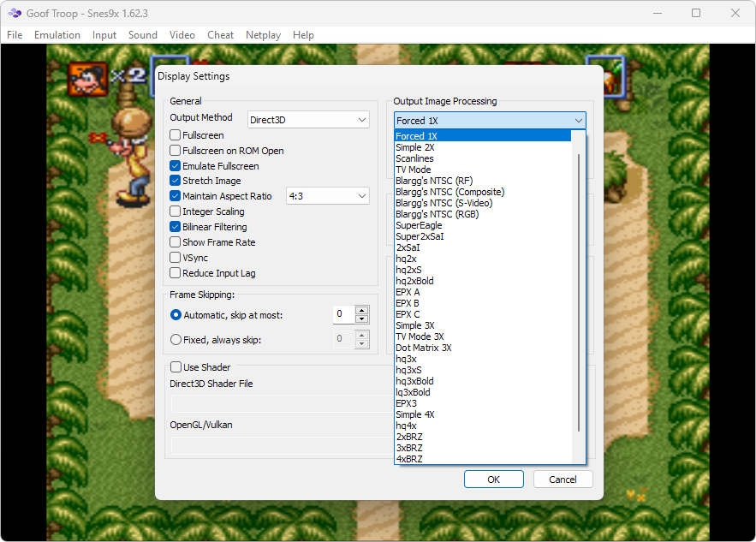756x542 pixels.
Task: Increase the automatic frame skip value
Action: coord(362,309)
